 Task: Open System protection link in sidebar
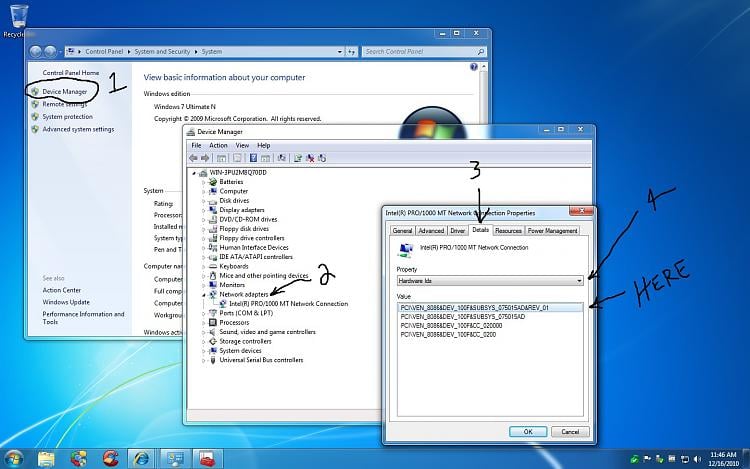pyautogui.click(x=67, y=117)
